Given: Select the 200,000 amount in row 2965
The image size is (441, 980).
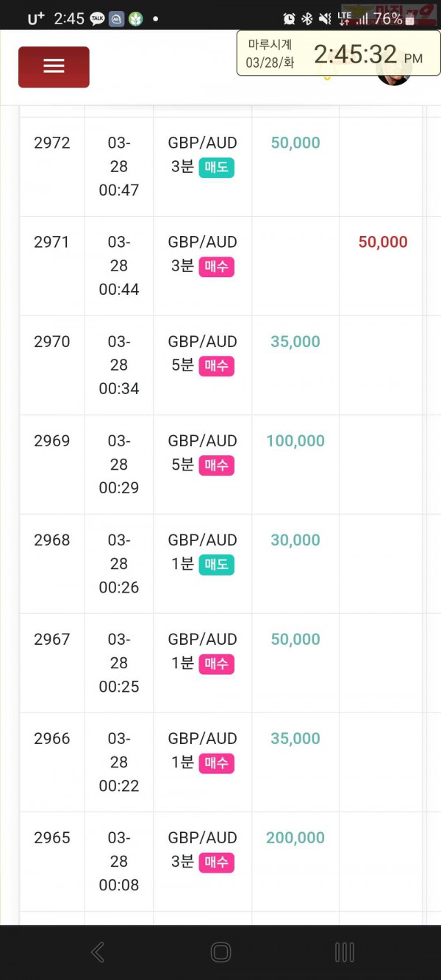Looking at the screenshot, I should pyautogui.click(x=295, y=837).
